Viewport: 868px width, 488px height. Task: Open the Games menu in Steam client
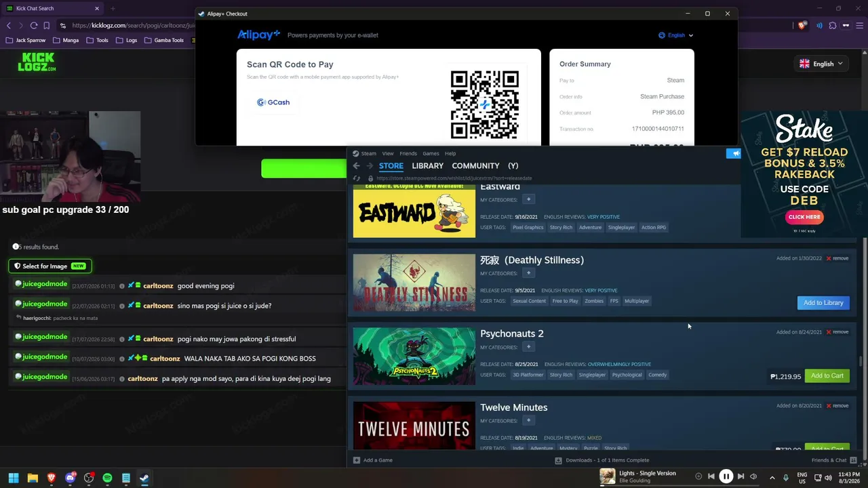(431, 153)
